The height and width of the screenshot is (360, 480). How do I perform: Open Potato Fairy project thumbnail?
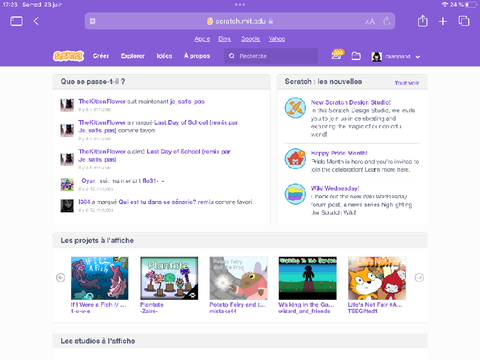click(x=238, y=278)
